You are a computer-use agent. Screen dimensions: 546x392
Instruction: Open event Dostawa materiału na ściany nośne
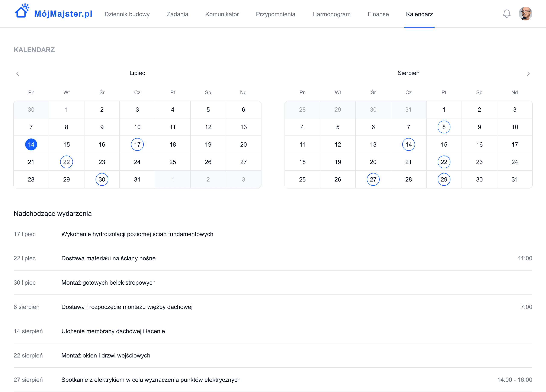tap(108, 258)
